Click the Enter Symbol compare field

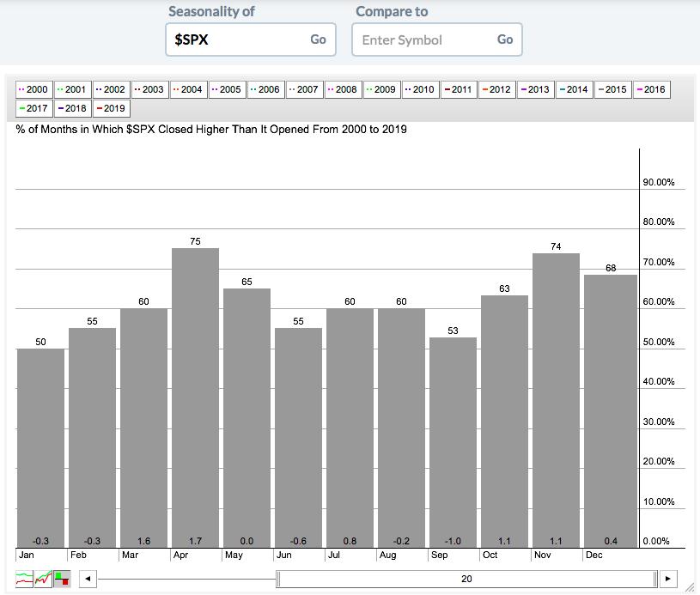pyautogui.click(x=423, y=39)
